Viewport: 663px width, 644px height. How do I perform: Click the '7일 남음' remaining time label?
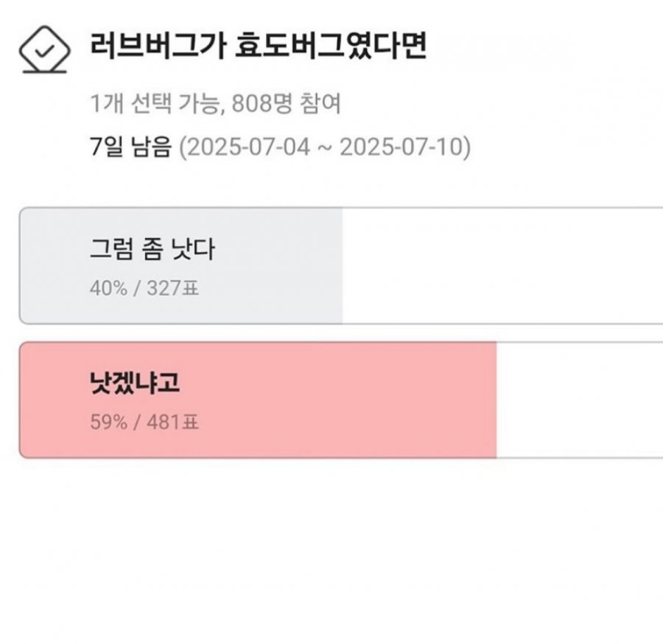[130, 147]
